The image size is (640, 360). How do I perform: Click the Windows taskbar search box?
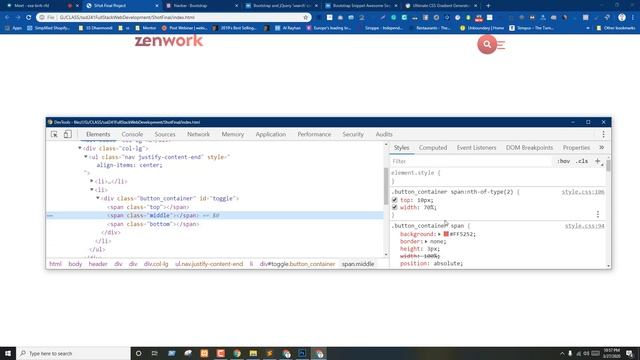[x=73, y=353]
